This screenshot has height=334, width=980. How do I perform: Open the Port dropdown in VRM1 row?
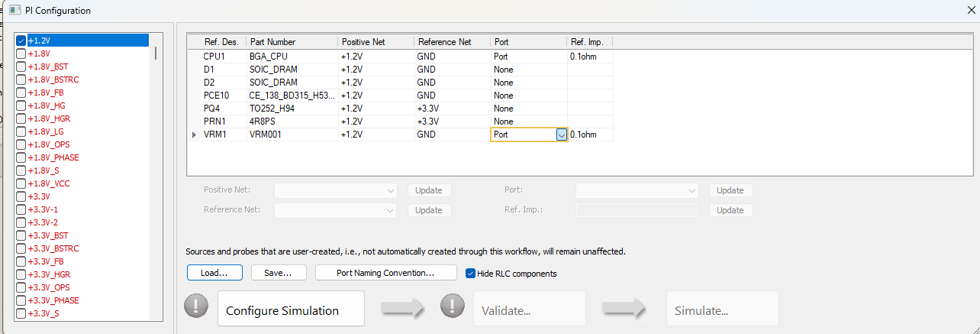[x=561, y=135]
